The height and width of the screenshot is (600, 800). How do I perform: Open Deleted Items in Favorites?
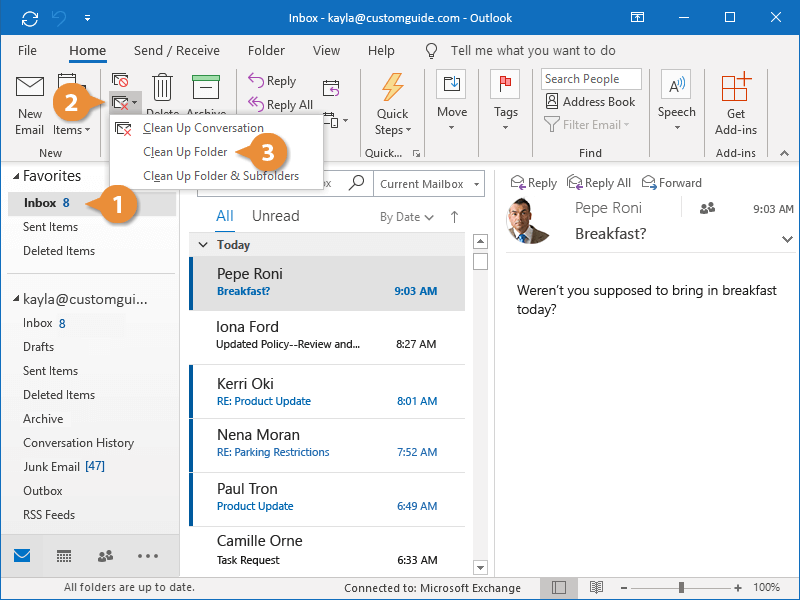click(x=59, y=251)
